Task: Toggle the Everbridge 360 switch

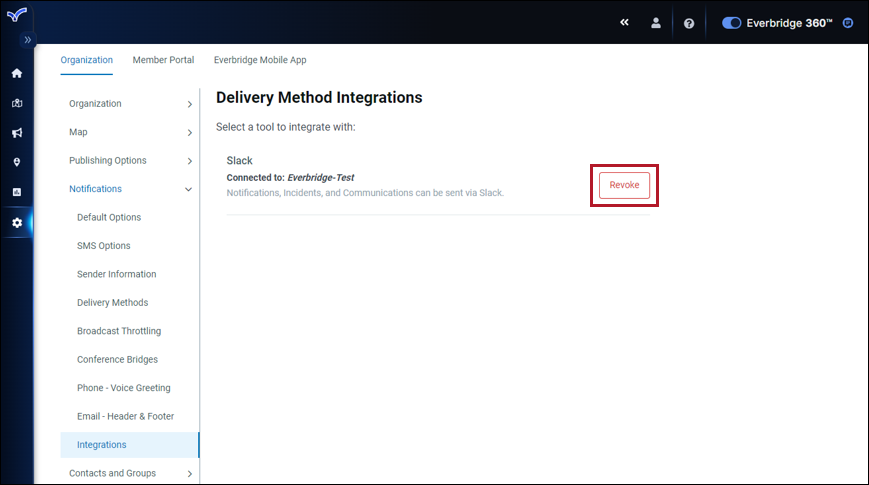Action: pyautogui.click(x=731, y=23)
